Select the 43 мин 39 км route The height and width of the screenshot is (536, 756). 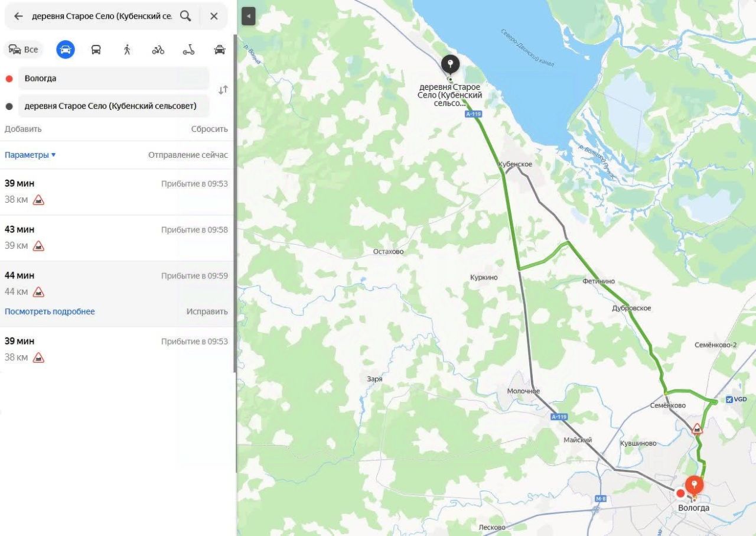[116, 238]
